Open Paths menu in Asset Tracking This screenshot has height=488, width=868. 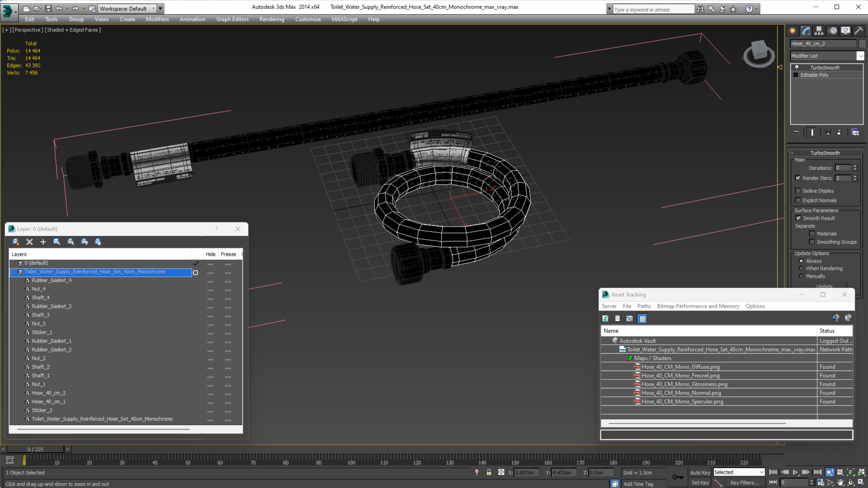click(643, 306)
